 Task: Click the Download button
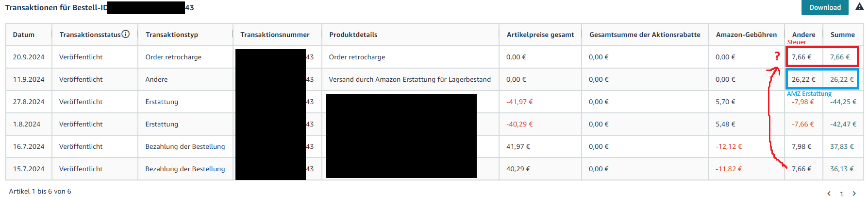tap(825, 7)
